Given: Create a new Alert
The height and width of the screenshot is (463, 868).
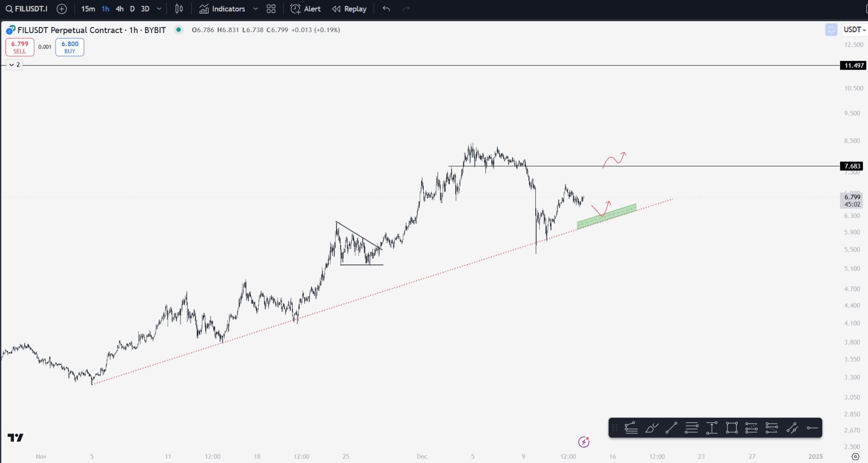Looking at the screenshot, I should tap(306, 9).
